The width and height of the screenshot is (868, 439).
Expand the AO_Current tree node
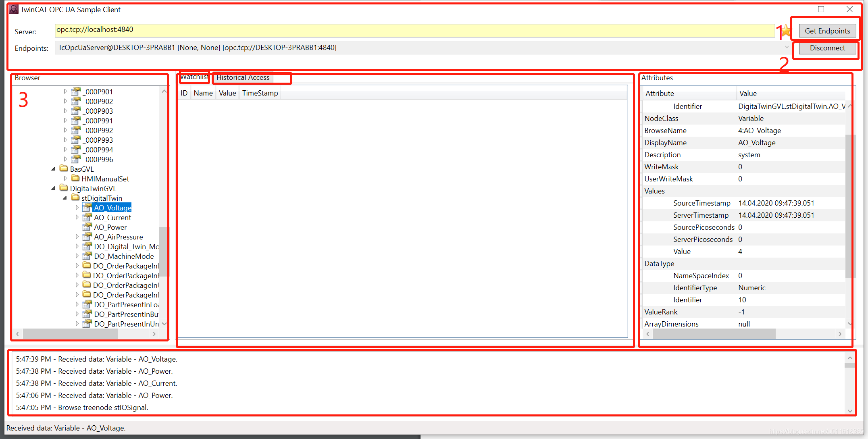click(77, 217)
